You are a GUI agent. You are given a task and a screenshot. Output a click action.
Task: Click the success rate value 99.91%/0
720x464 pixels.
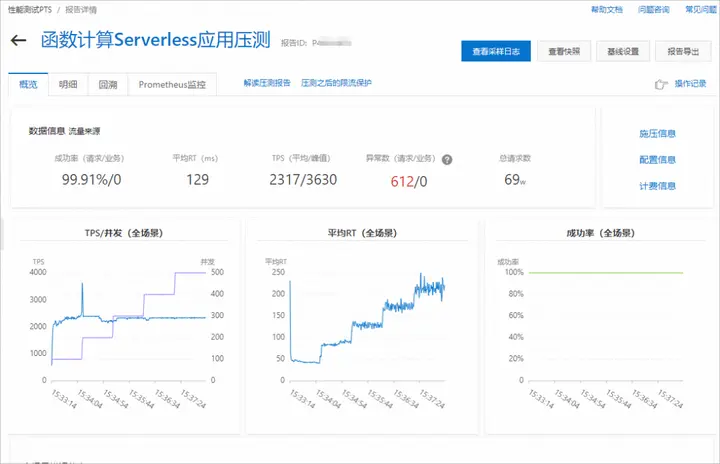tap(91, 180)
